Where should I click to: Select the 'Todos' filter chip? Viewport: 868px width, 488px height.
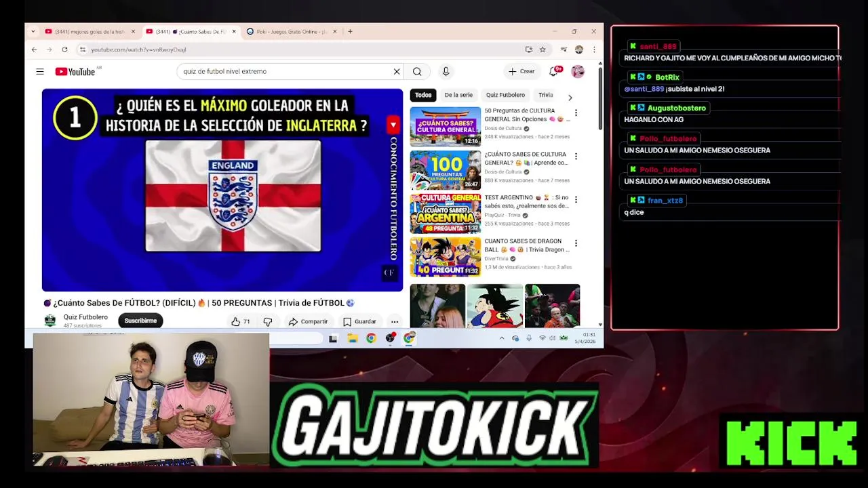(423, 96)
